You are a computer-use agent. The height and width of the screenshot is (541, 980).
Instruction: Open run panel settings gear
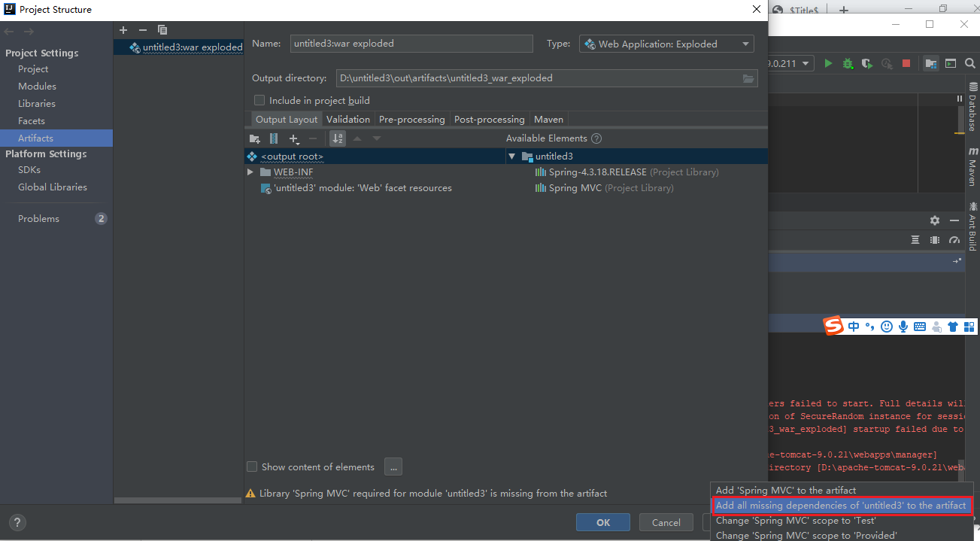pos(935,220)
